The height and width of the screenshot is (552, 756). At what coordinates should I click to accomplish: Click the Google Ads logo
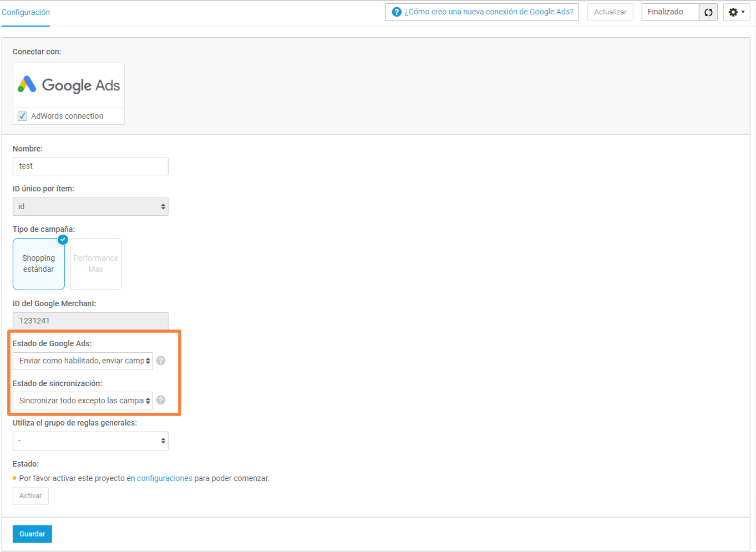pos(69,85)
